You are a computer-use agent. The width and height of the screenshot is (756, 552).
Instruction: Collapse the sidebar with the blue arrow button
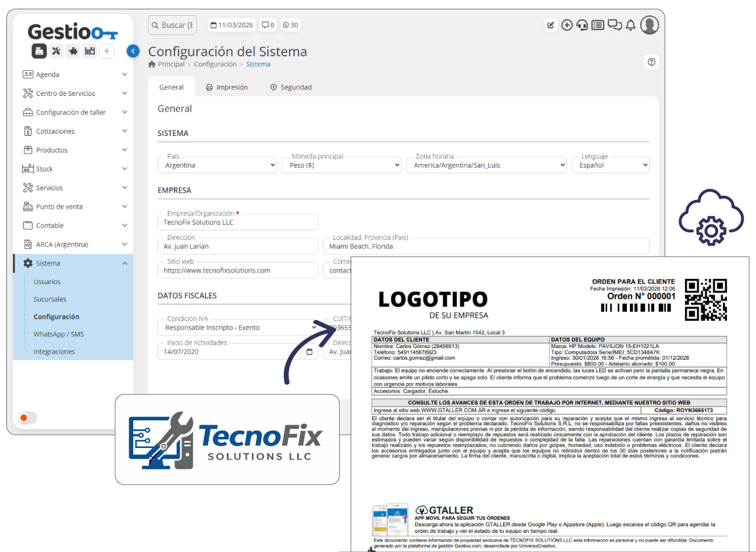click(x=133, y=51)
